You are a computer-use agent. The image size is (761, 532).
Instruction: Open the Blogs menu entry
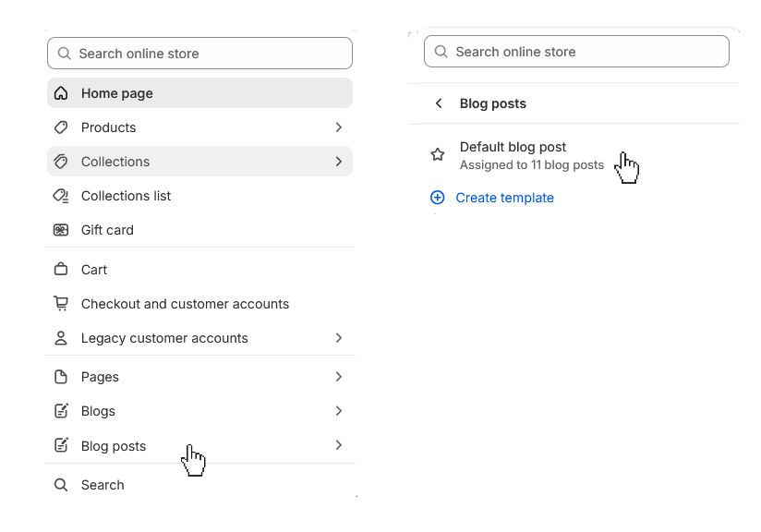click(199, 411)
